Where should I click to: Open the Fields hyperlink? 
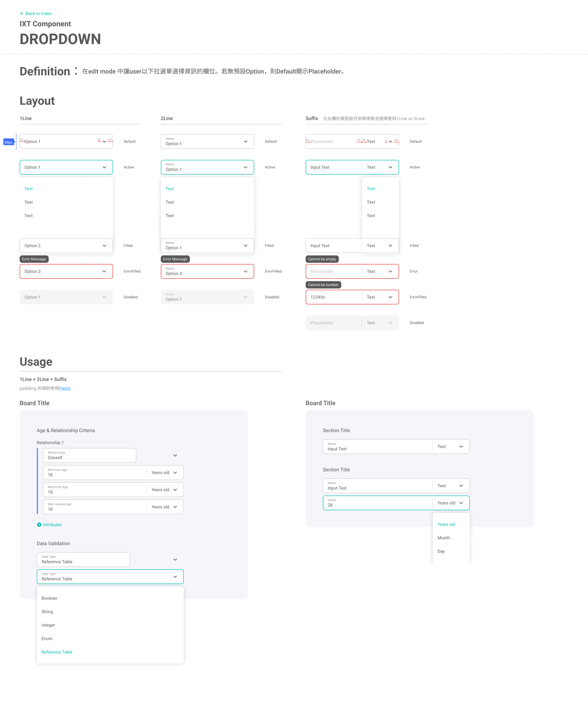(x=65, y=388)
